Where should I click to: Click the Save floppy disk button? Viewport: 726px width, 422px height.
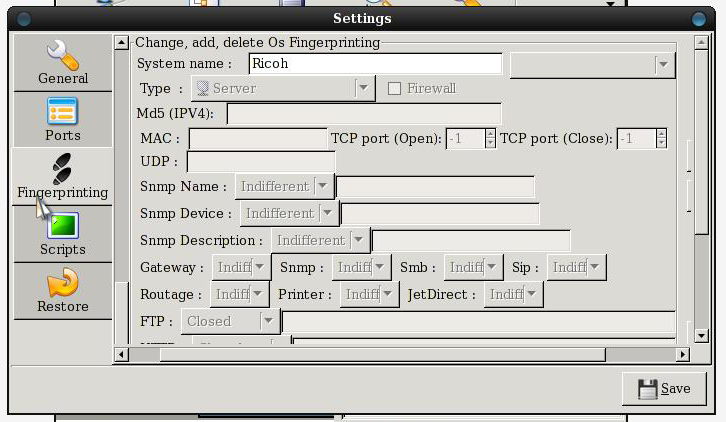click(664, 388)
